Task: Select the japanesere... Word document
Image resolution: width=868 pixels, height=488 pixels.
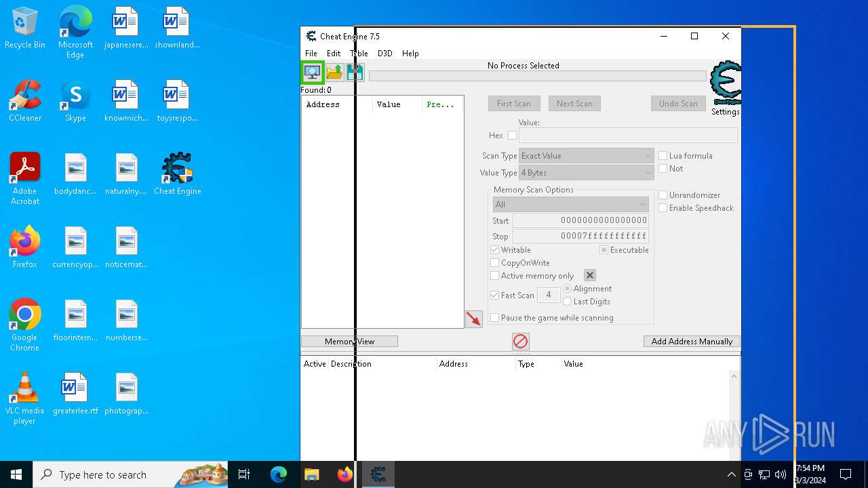Action: click(x=126, y=28)
